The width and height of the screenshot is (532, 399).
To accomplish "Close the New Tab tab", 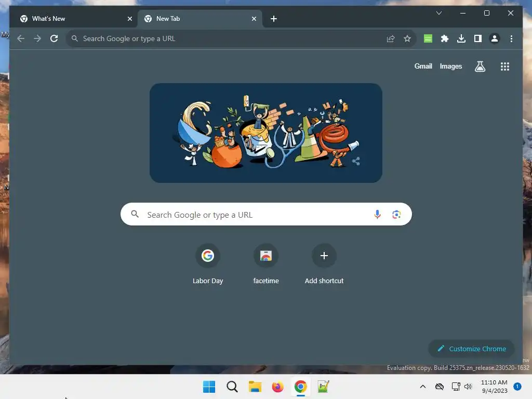I will (254, 19).
